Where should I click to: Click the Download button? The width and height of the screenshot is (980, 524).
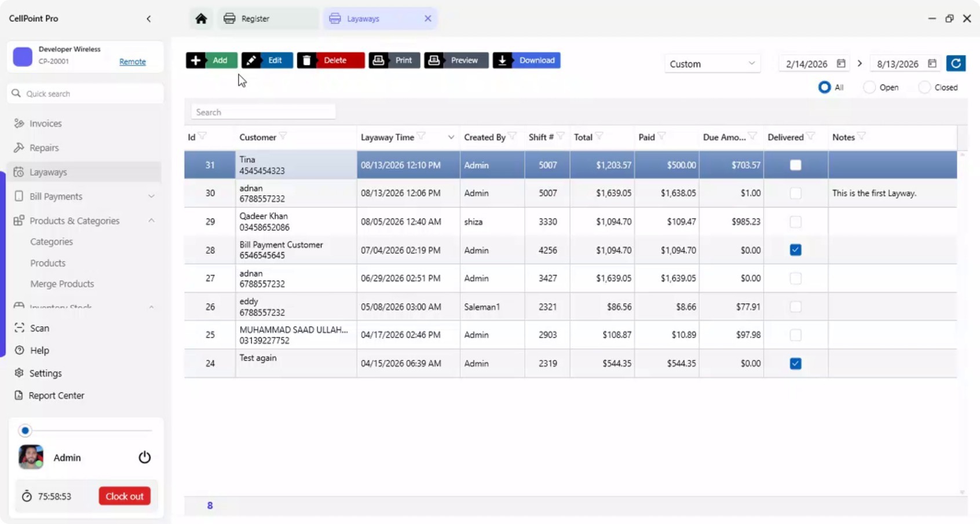pos(526,60)
